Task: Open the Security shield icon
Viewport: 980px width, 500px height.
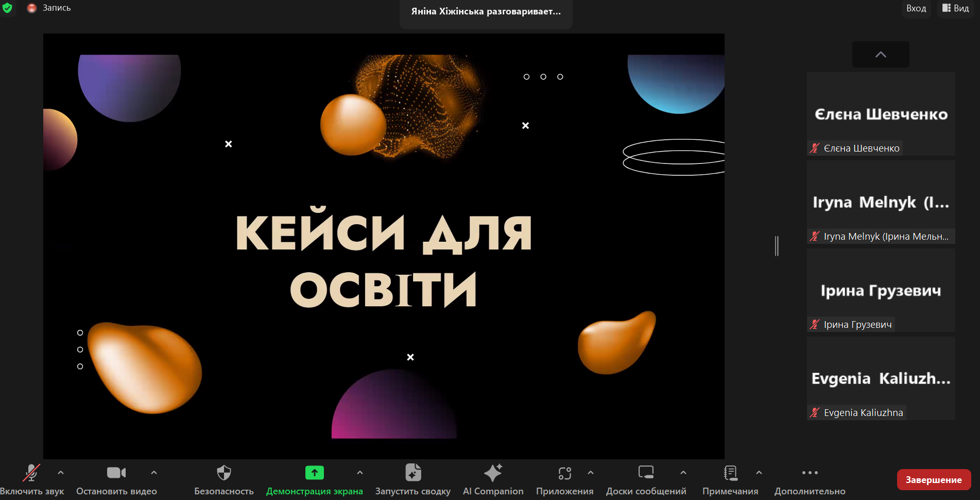Action: (x=223, y=473)
